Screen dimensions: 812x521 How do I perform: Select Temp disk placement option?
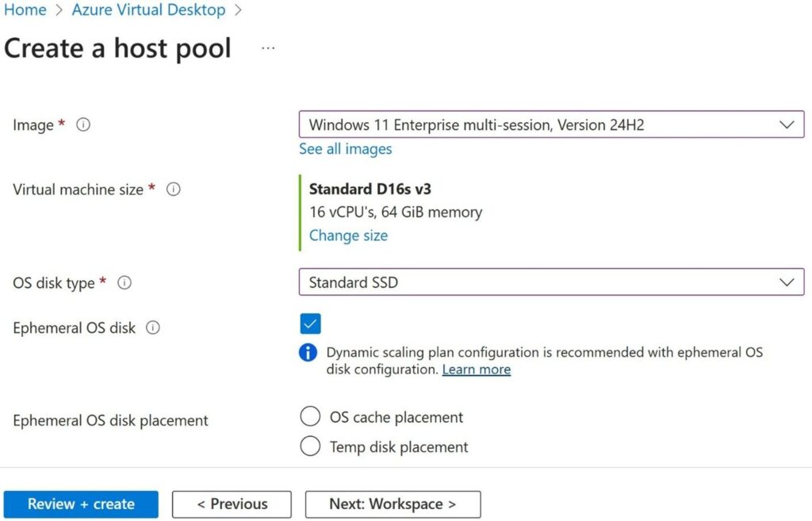click(x=310, y=446)
